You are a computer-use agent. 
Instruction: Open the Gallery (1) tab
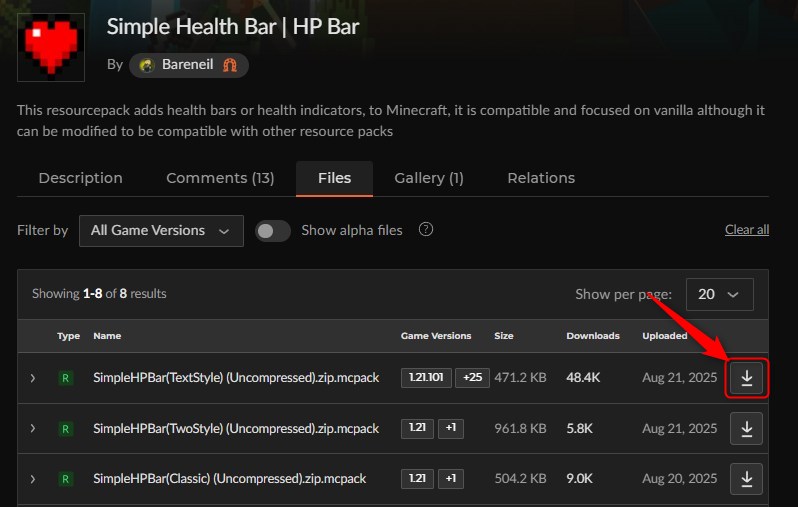click(x=429, y=178)
